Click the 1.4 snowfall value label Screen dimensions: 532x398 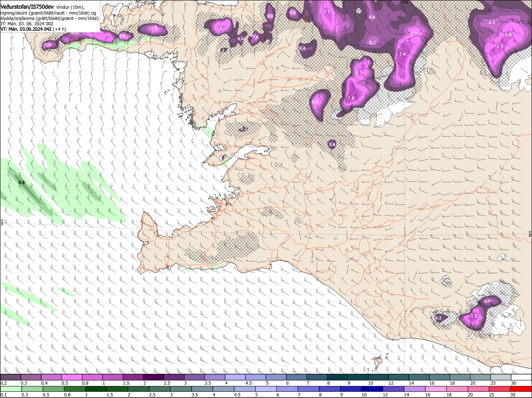point(402,54)
